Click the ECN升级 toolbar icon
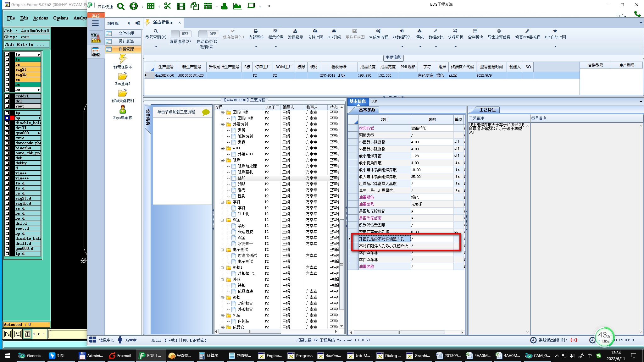This screenshot has width=644, height=362. click(x=334, y=31)
